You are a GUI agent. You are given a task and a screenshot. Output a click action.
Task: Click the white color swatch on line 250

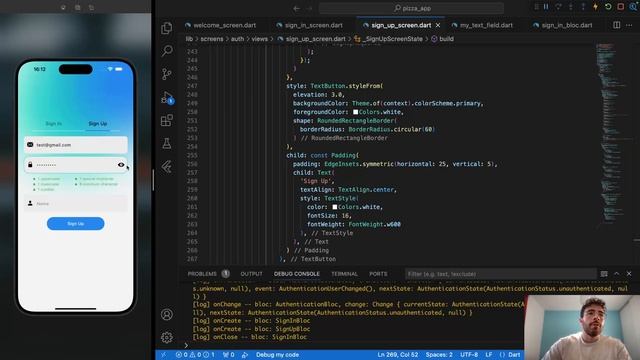tap(356, 112)
